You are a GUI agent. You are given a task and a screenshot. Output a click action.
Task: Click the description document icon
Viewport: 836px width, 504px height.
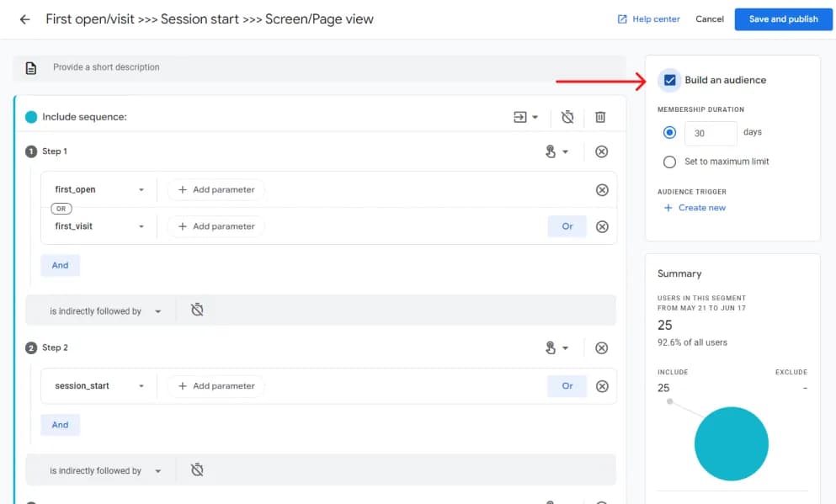(x=31, y=67)
